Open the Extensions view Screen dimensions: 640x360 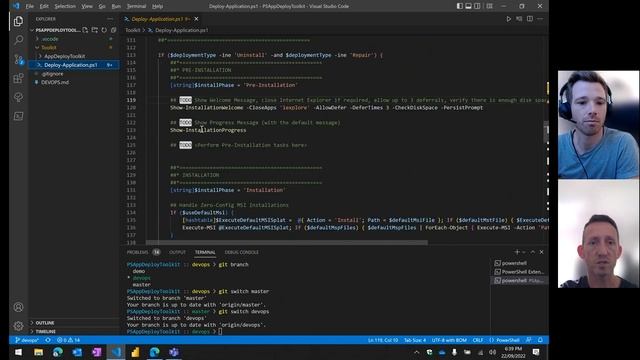tap(18, 78)
